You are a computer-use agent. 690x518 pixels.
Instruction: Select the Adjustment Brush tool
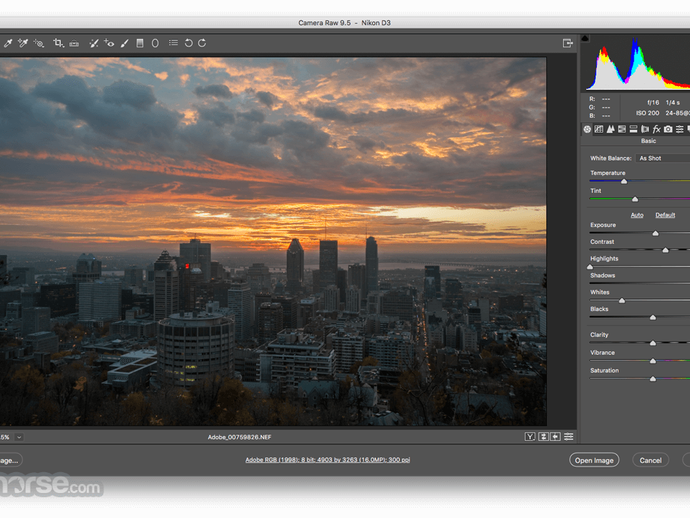tap(125, 43)
